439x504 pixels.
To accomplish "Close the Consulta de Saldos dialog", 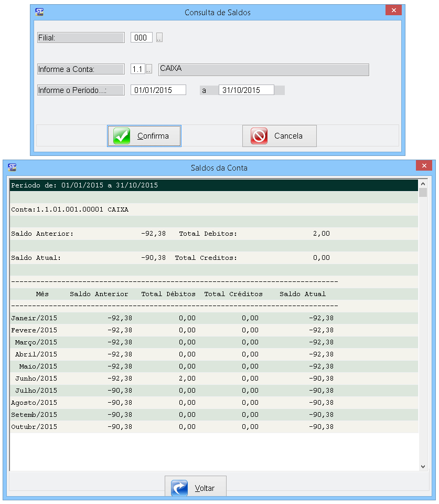I will [x=393, y=10].
